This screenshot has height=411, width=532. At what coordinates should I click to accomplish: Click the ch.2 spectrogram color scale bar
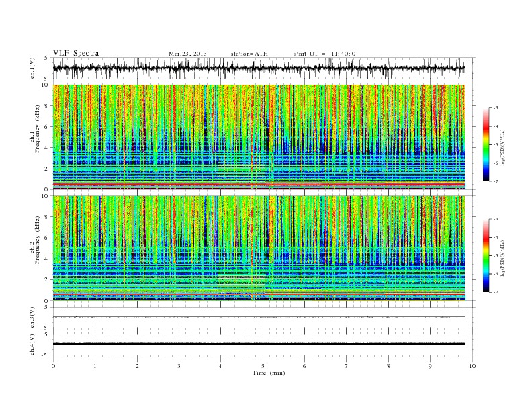[x=486, y=256]
